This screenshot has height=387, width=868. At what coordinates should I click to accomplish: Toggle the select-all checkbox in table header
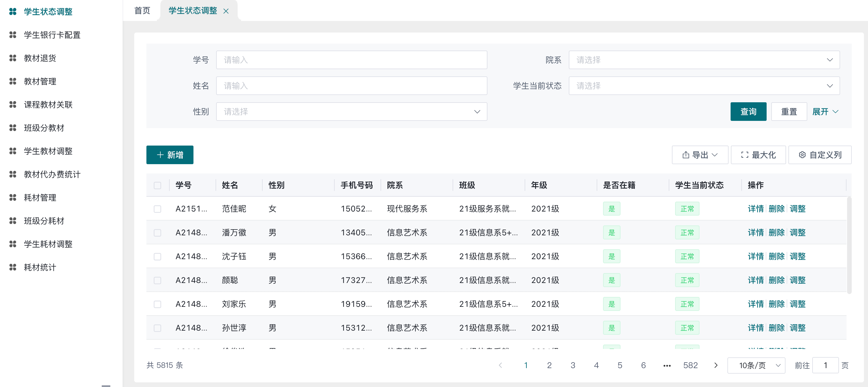pyautogui.click(x=157, y=186)
